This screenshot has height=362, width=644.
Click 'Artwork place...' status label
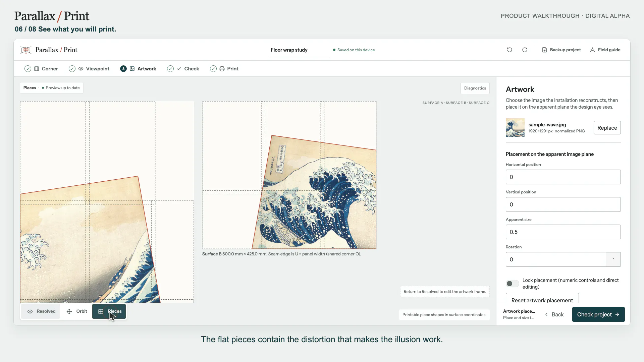519,311
